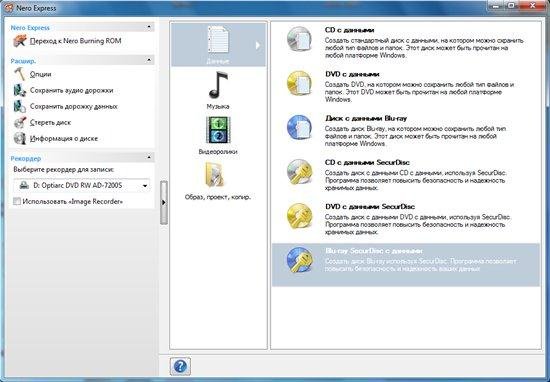The width and height of the screenshot is (550, 382).
Task: Choose the Диск с данными Blu-ray title
Action: pyautogui.click(x=366, y=119)
